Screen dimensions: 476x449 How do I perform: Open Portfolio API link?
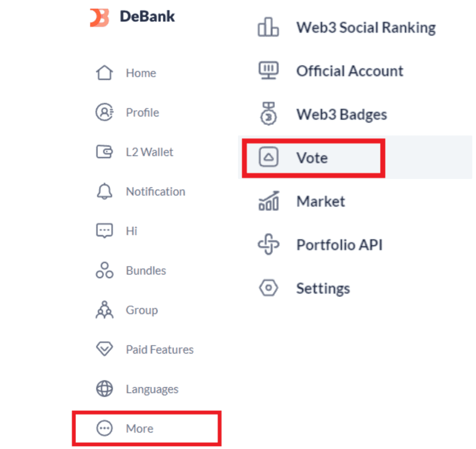(x=339, y=245)
